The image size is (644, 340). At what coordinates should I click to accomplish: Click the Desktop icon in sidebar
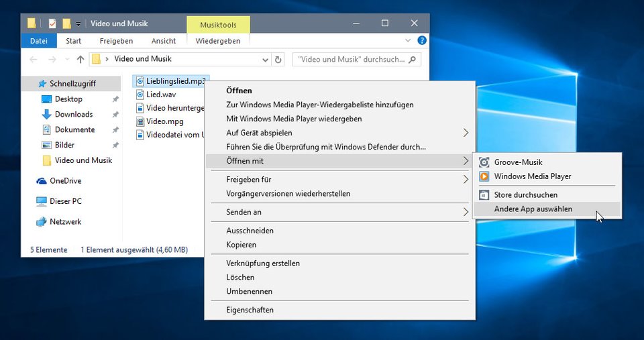point(47,99)
